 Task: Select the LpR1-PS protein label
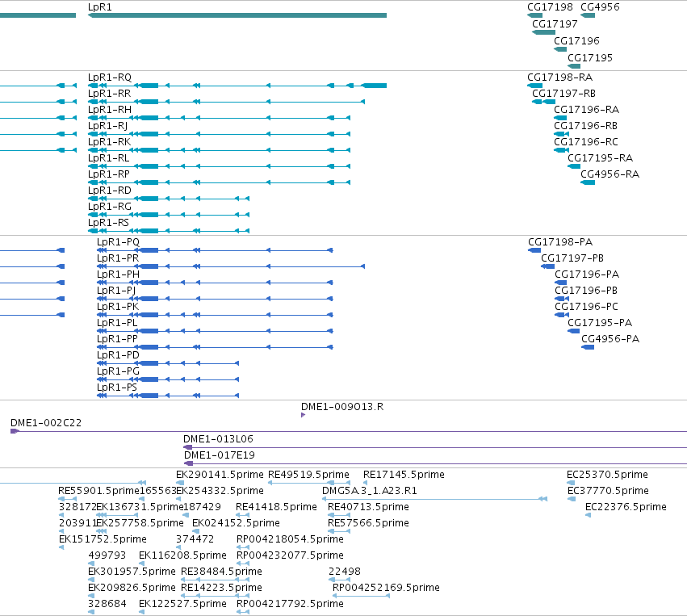[117, 388]
